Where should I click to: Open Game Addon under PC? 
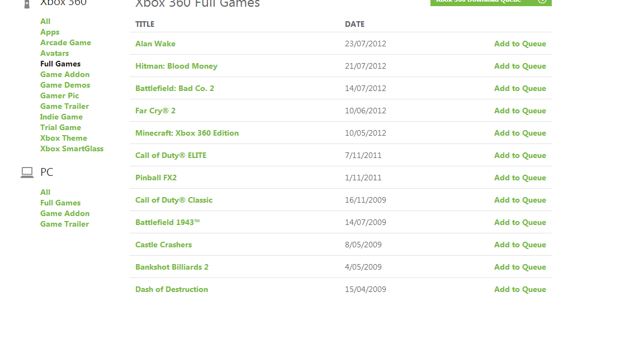(x=65, y=214)
